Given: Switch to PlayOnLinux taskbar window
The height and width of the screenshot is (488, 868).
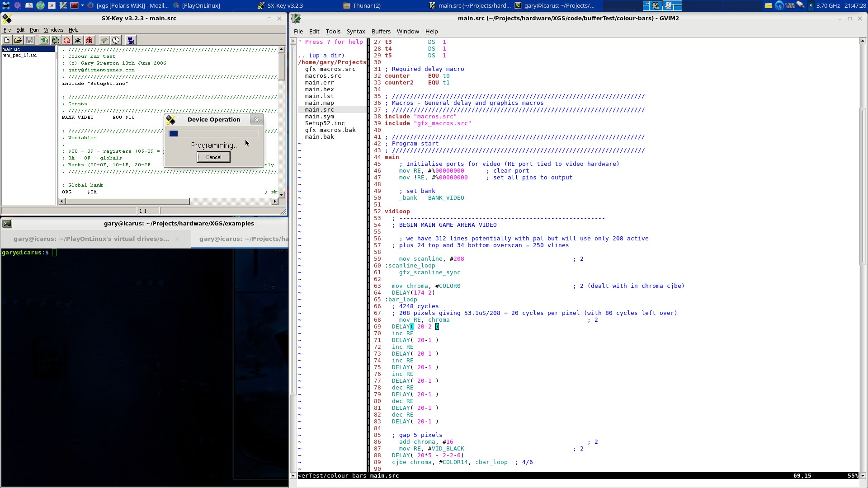Looking at the screenshot, I should (197, 5).
